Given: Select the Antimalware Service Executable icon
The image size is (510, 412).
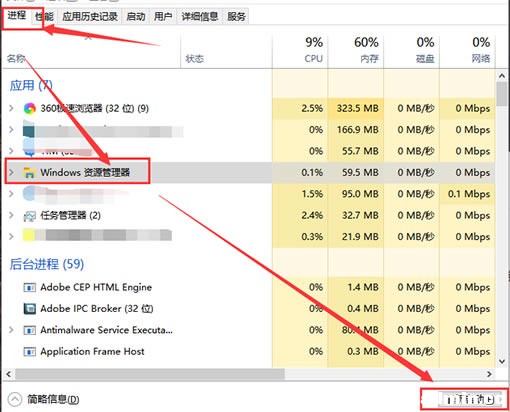Looking at the screenshot, I should click(29, 330).
